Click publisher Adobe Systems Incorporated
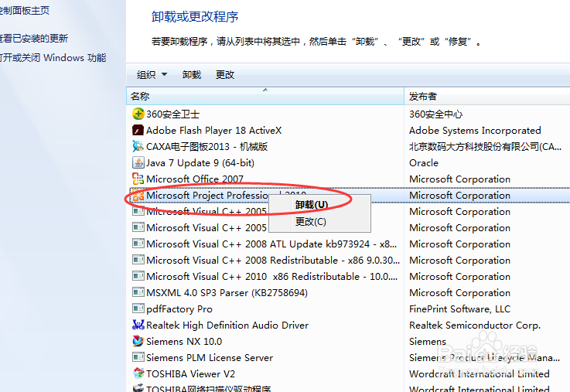Screen dimensions: 570x392 pos(475,130)
